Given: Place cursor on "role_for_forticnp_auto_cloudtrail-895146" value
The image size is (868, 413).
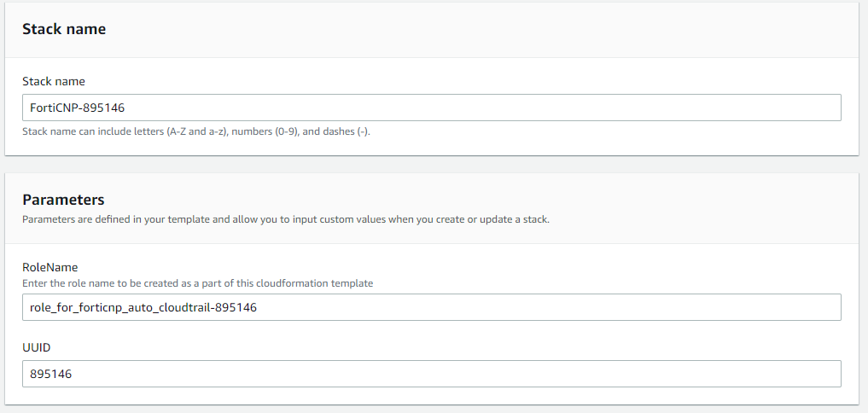Looking at the screenshot, I should pos(143,307).
